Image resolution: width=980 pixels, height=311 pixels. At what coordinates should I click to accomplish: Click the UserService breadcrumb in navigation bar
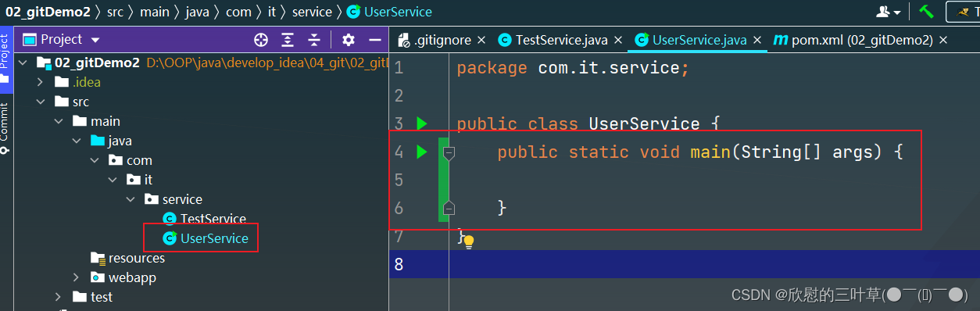(399, 12)
